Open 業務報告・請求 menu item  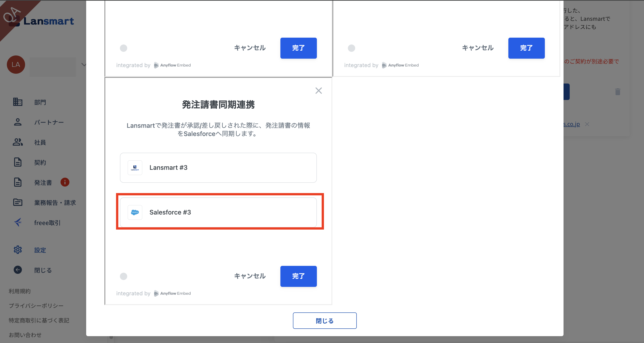pyautogui.click(x=55, y=202)
